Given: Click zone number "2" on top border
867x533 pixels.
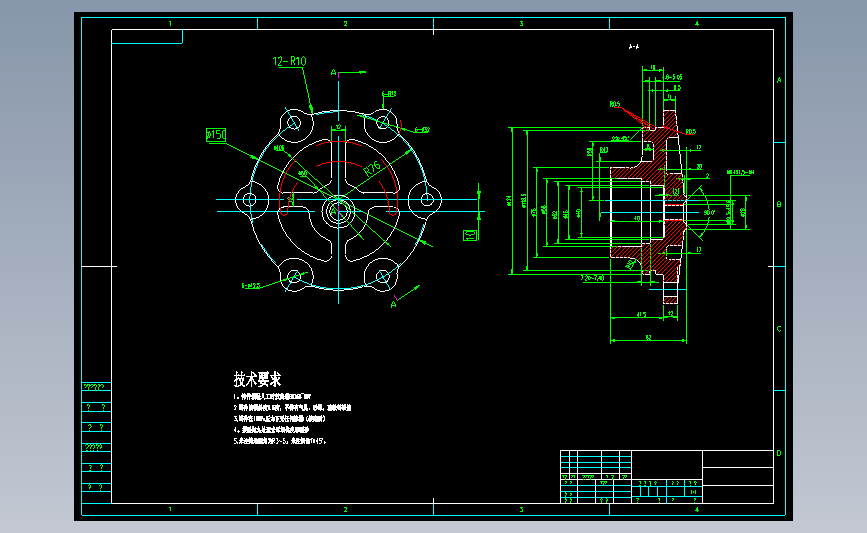Looking at the screenshot, I should 346,24.
